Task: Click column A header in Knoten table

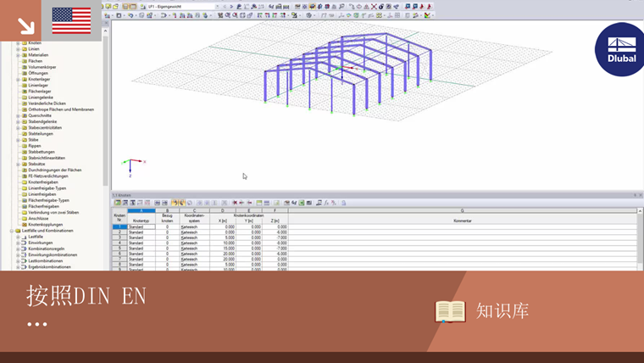Action: coord(142,210)
